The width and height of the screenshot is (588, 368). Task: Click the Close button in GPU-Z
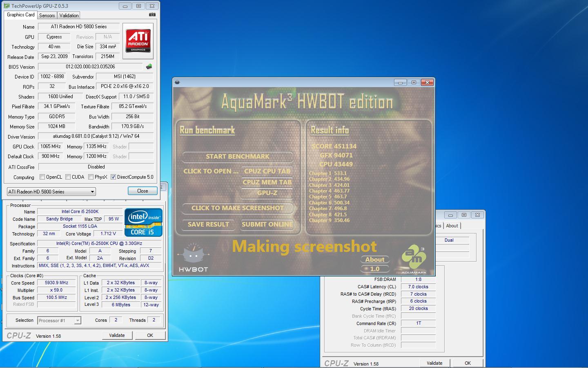coord(143,191)
